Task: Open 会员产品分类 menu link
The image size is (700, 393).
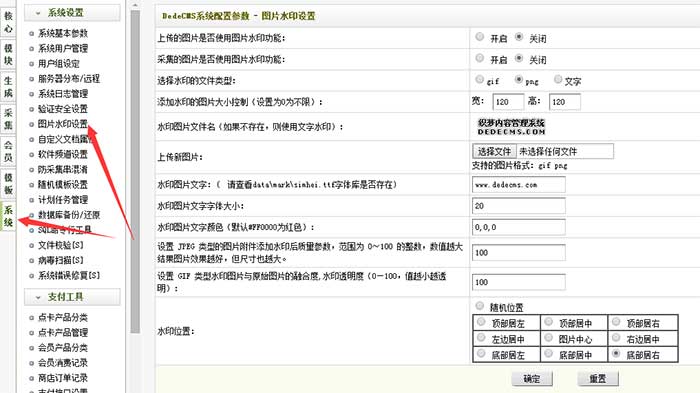Action: point(62,348)
